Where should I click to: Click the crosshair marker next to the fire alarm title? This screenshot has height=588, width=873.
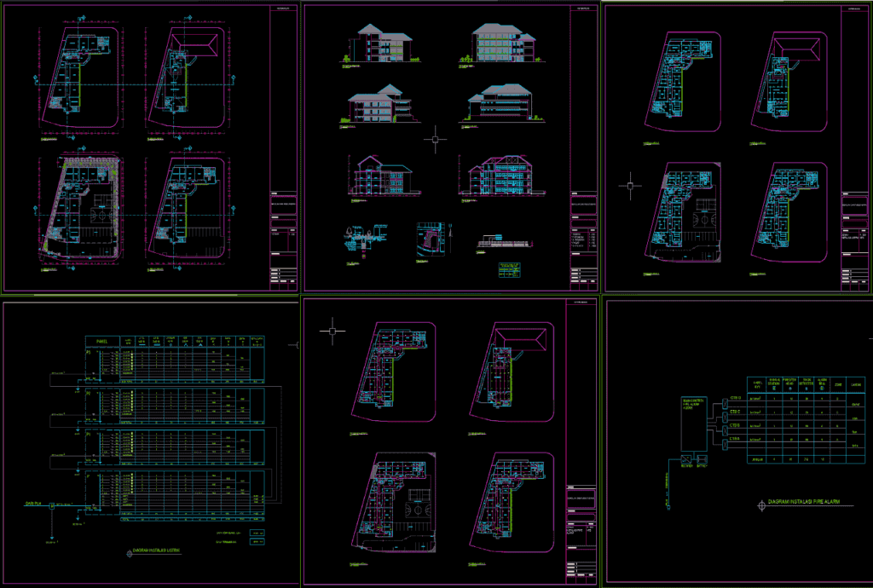point(762,504)
